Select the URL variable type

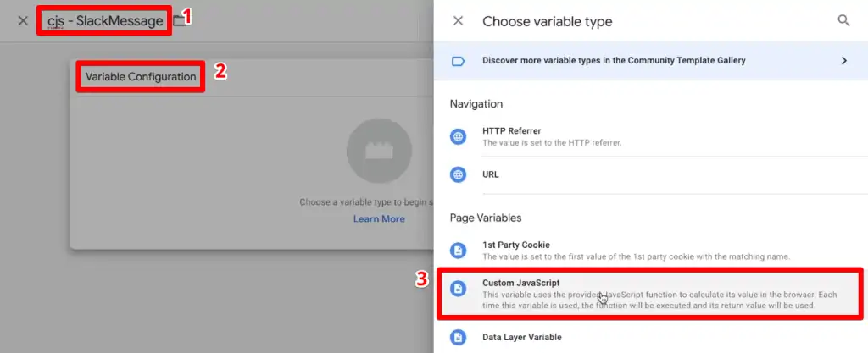tap(651, 174)
